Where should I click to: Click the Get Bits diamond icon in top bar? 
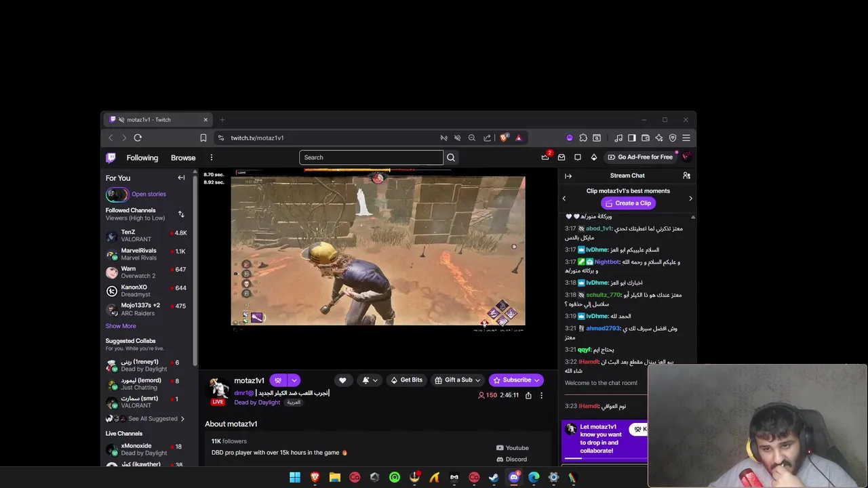(x=594, y=157)
